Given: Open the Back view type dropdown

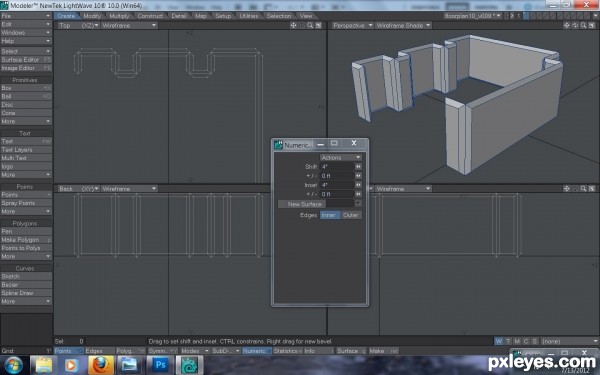Looking at the screenshot, I should click(x=79, y=189).
